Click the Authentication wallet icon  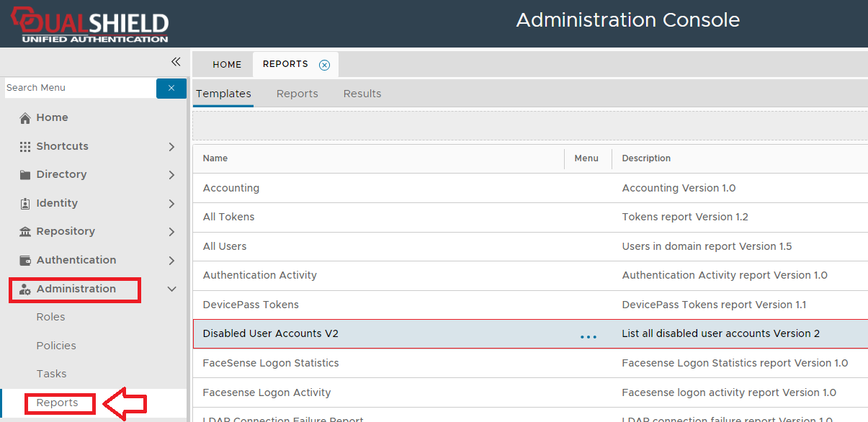click(x=25, y=261)
